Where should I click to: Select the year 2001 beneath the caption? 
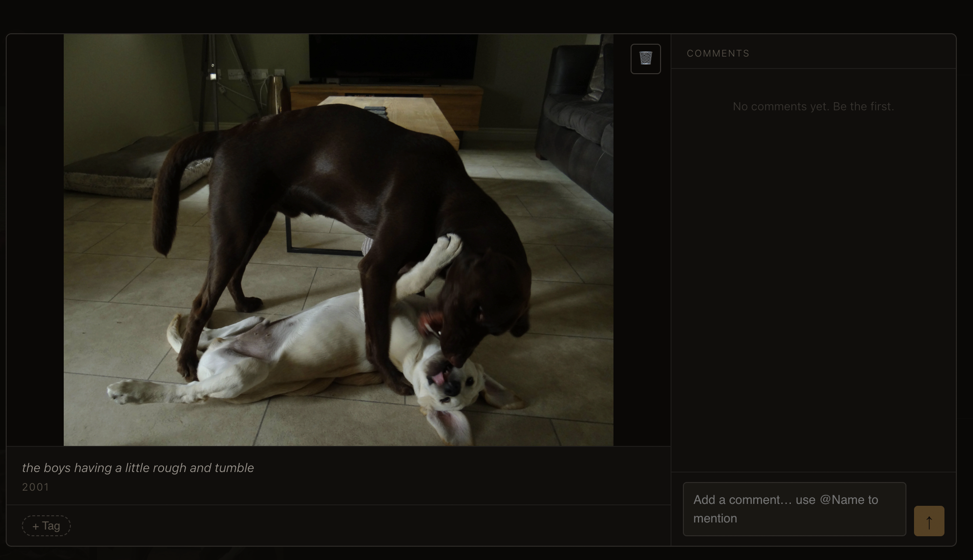[35, 487]
